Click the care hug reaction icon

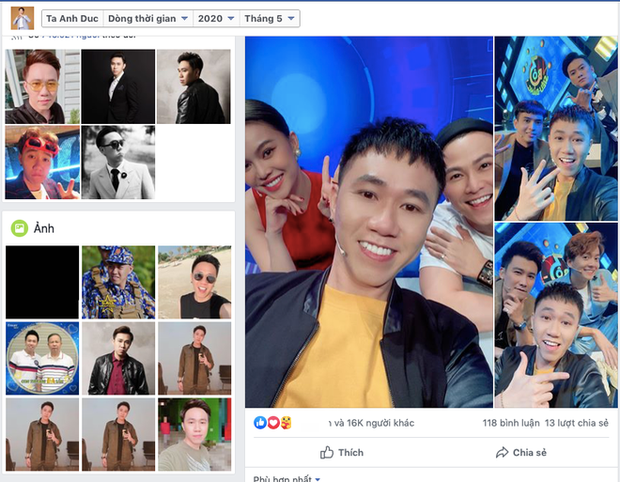click(x=286, y=423)
